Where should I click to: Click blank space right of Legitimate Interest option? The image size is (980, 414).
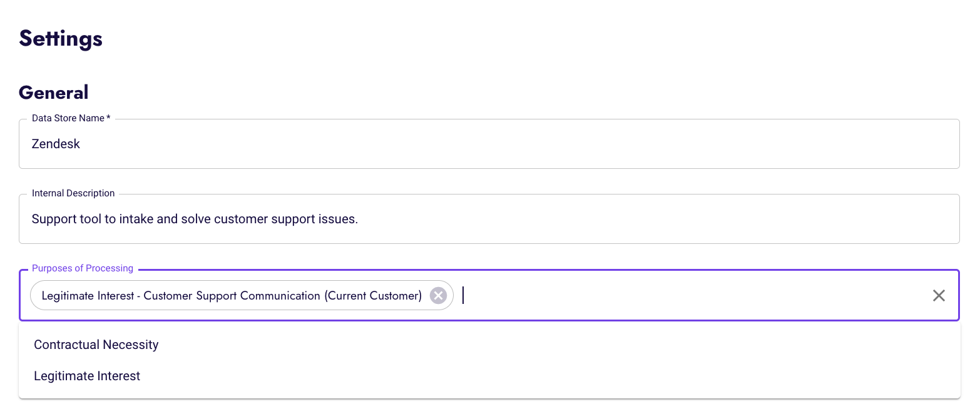501,376
